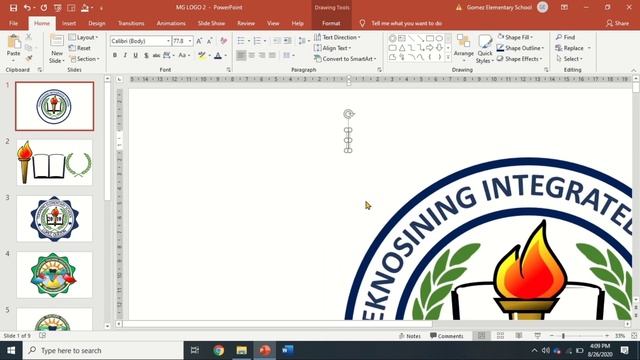Expand the Layout dropdown
The image size is (640, 360).
pyautogui.click(x=84, y=37)
